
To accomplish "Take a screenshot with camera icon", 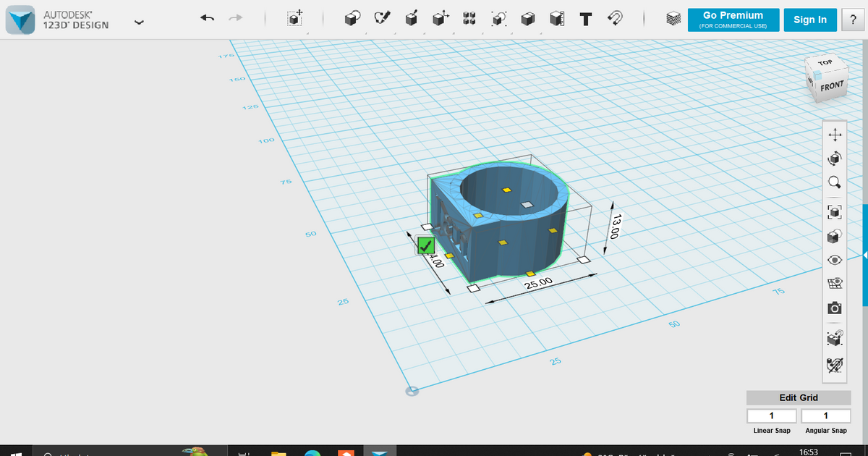I will click(834, 308).
